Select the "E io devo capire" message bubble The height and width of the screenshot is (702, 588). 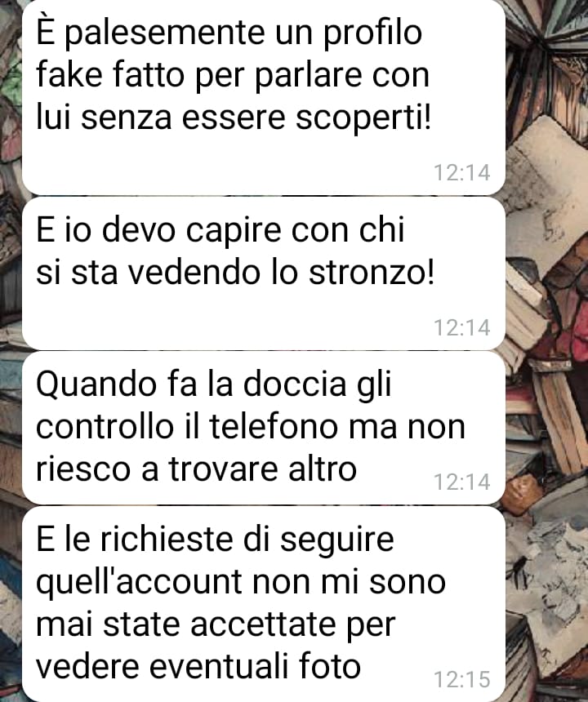coord(264,273)
